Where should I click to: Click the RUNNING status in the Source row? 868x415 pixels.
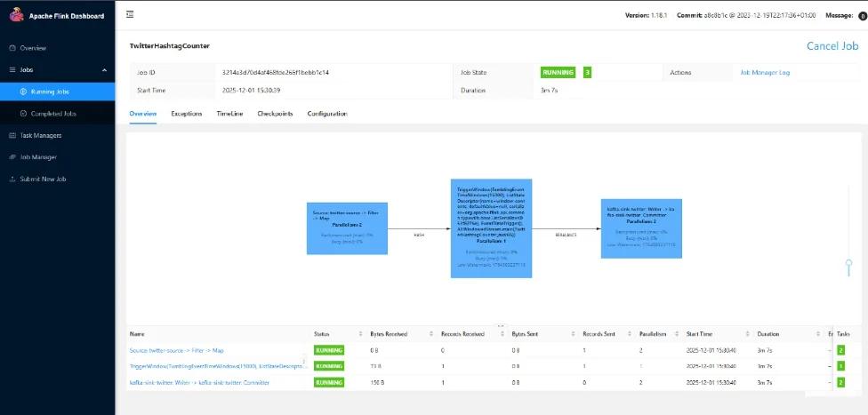pyautogui.click(x=329, y=350)
